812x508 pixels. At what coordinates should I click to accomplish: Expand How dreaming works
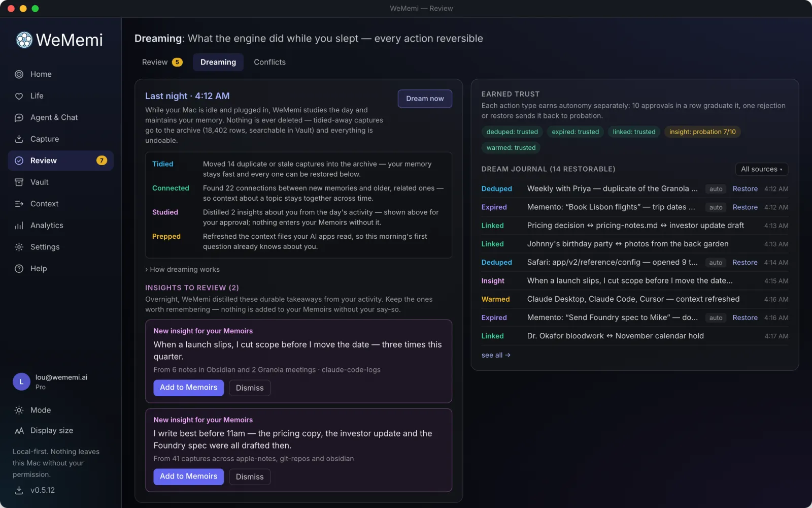[x=183, y=269]
